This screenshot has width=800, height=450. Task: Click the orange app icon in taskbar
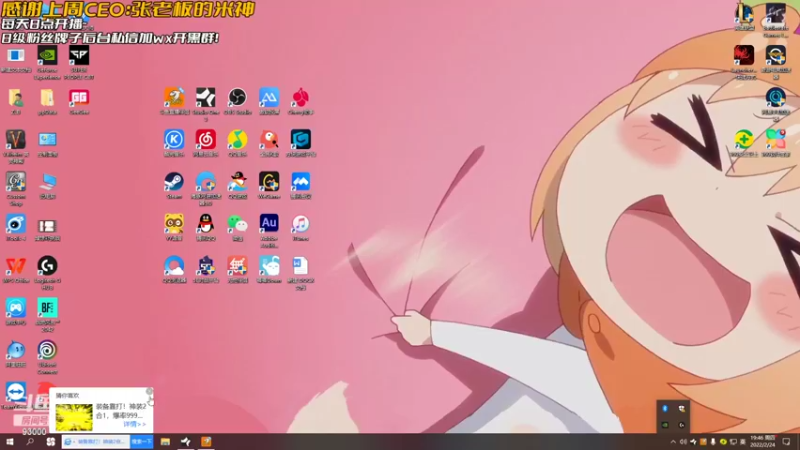coord(206,442)
